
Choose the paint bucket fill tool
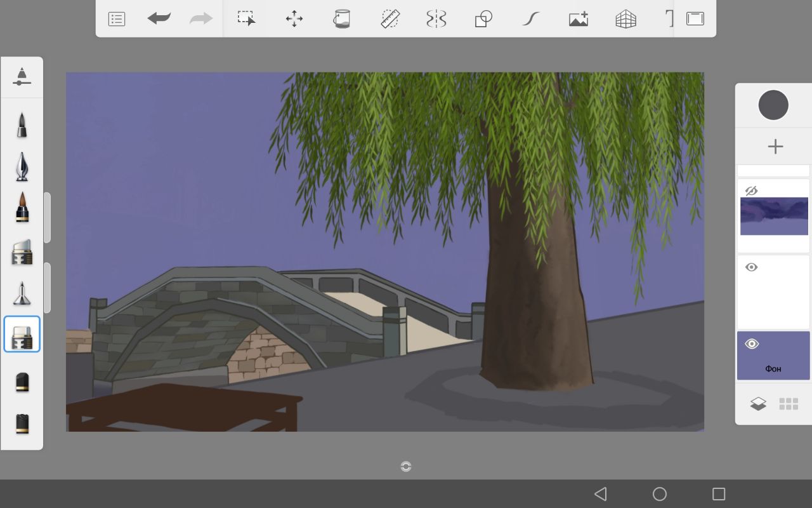342,19
